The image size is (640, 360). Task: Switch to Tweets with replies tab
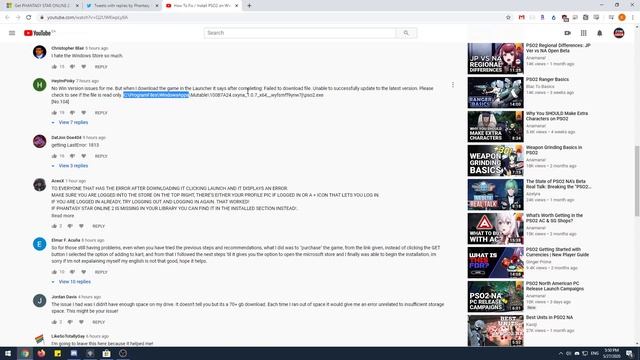[x=121, y=6]
